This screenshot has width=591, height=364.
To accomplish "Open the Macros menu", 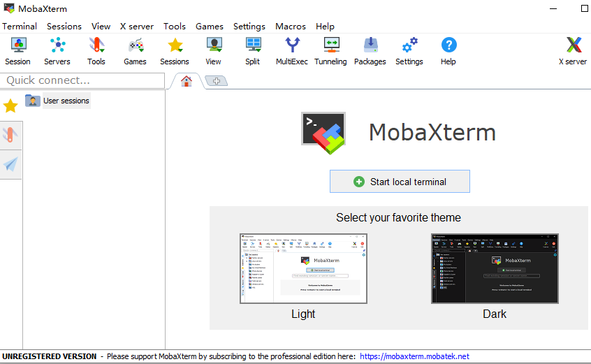I will coord(291,27).
